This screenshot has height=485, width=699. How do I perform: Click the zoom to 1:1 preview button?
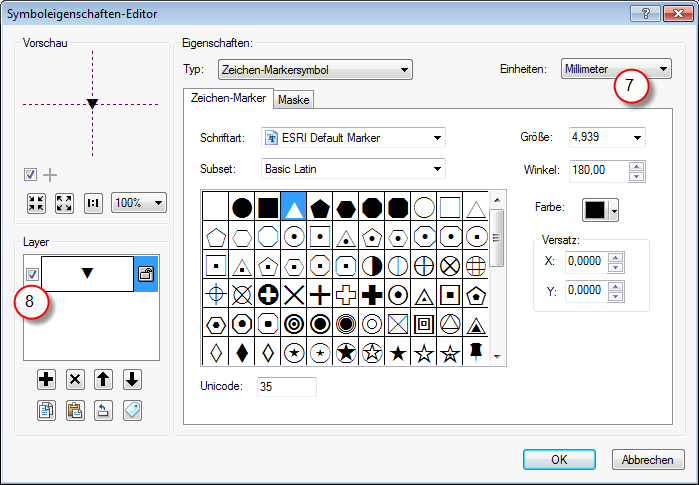click(94, 202)
